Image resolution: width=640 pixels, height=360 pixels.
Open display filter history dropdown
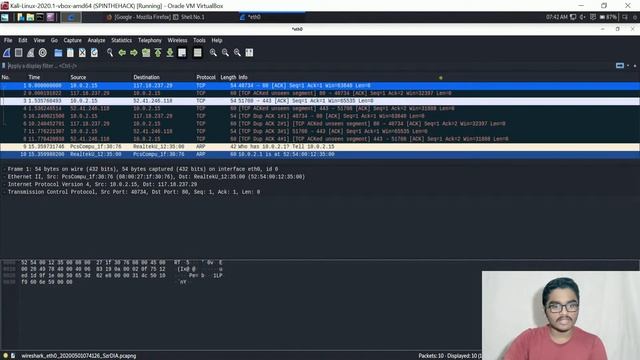pyautogui.click(x=628, y=66)
